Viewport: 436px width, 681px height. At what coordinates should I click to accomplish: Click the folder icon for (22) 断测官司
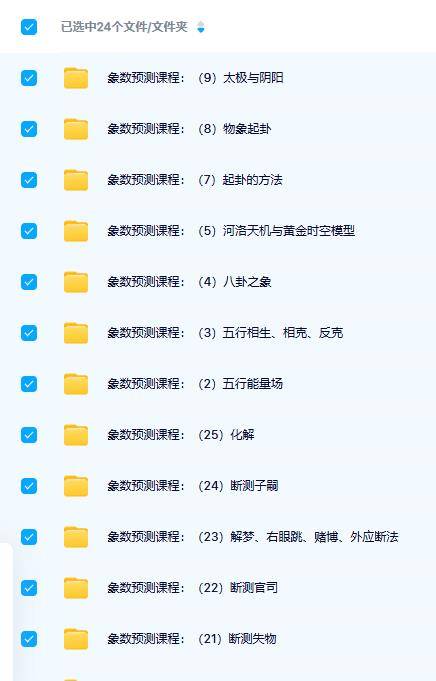(76, 588)
